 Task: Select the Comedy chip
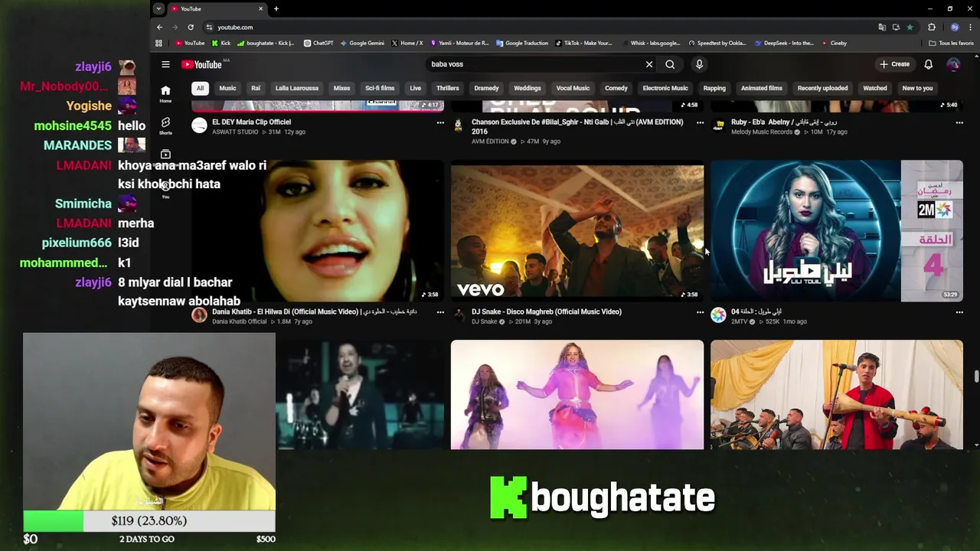(x=616, y=88)
